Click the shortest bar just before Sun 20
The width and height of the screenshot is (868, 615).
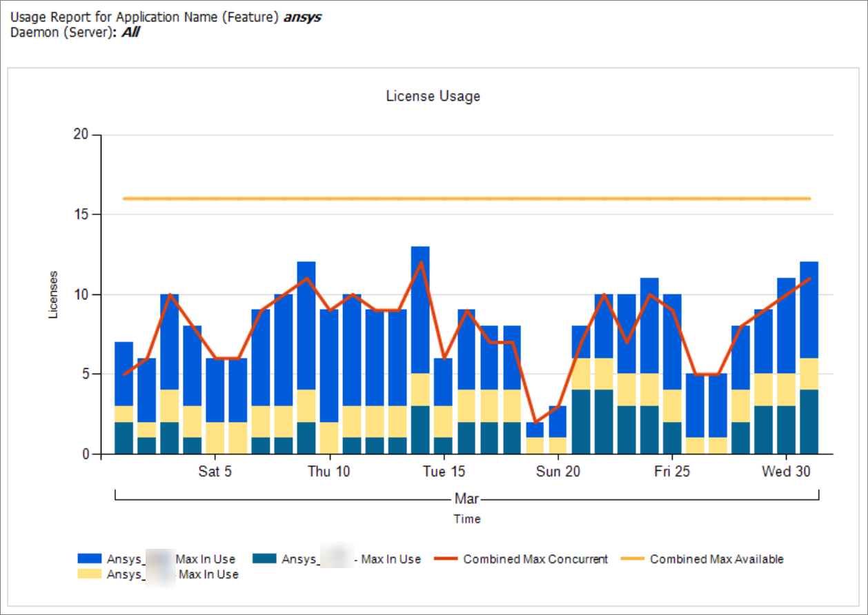(535, 438)
